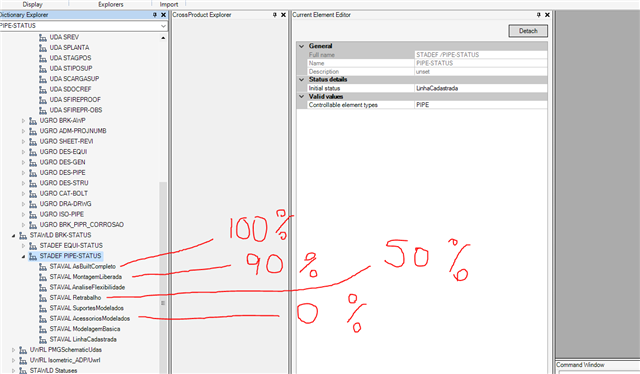Open the PIPE-STATUS dropdown list

pyautogui.click(x=163, y=26)
